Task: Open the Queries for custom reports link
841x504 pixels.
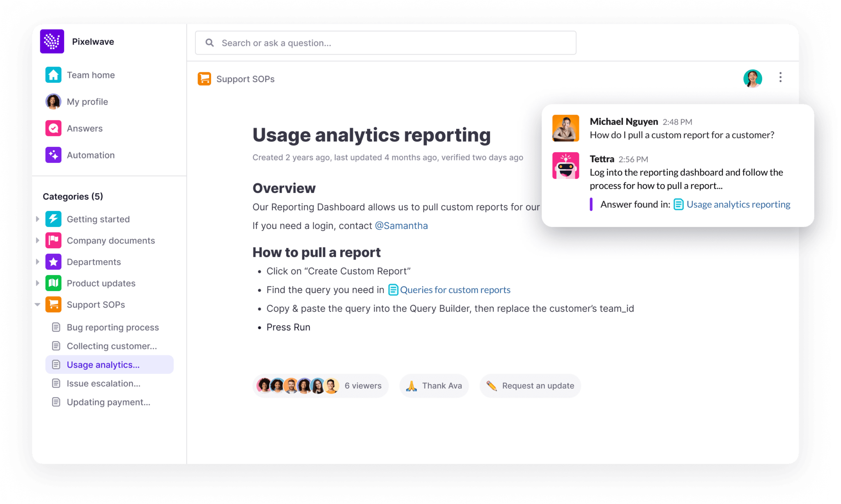Action: [455, 290]
